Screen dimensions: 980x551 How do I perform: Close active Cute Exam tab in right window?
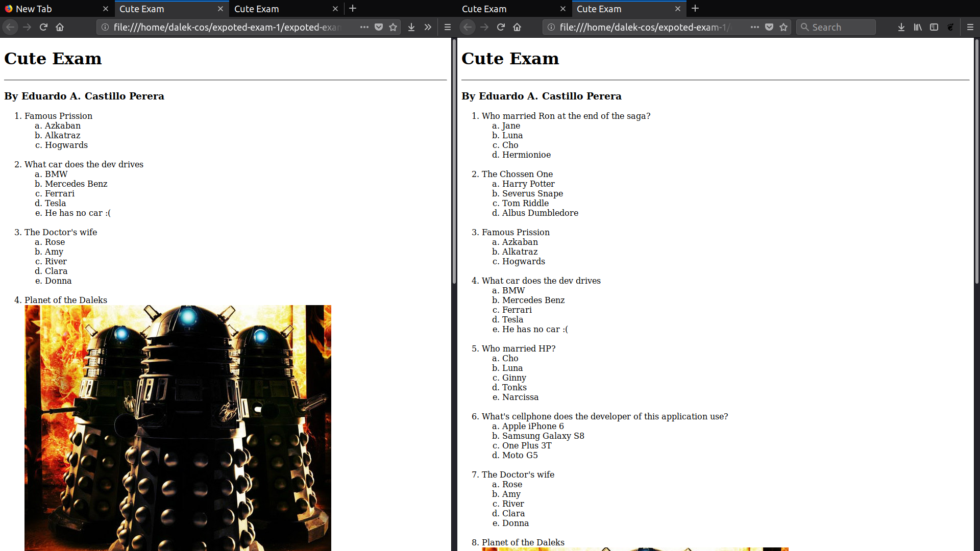(678, 9)
